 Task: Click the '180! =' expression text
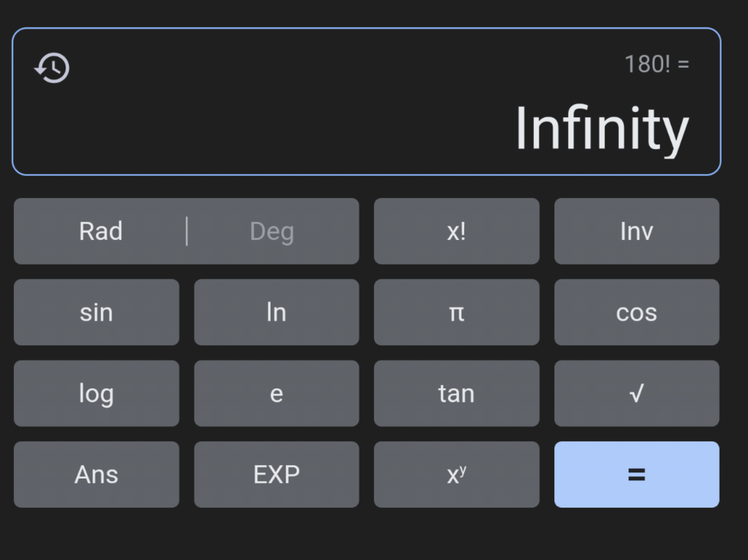coord(657,64)
